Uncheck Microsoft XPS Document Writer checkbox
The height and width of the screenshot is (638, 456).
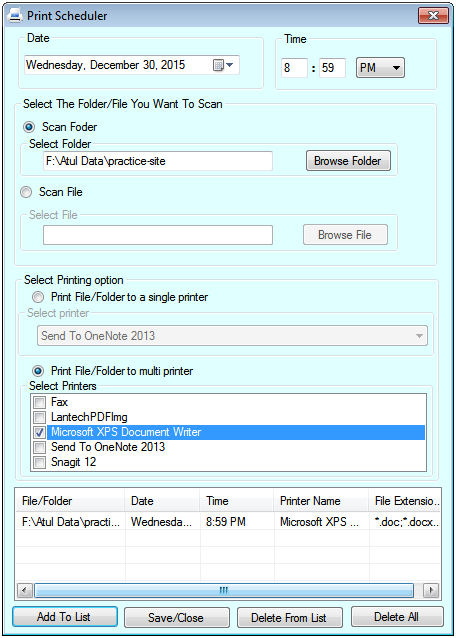[x=39, y=433]
